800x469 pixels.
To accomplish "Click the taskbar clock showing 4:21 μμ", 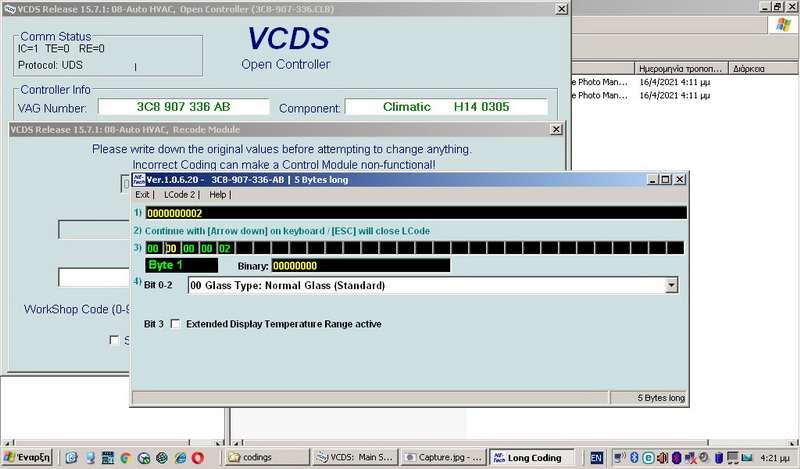I will click(774, 458).
